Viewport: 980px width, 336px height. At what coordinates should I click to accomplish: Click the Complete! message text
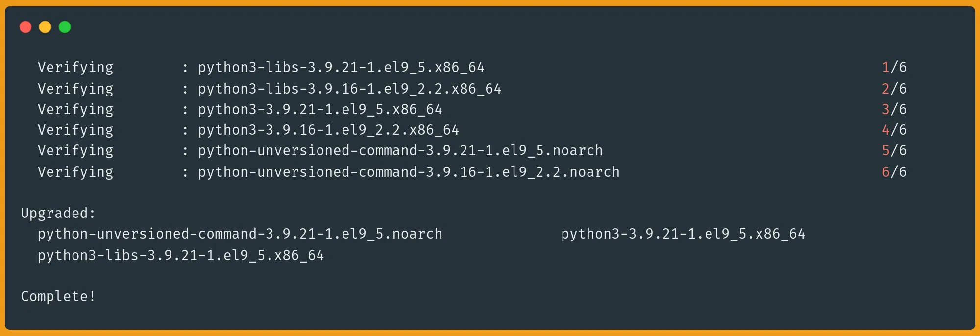pos(58,296)
